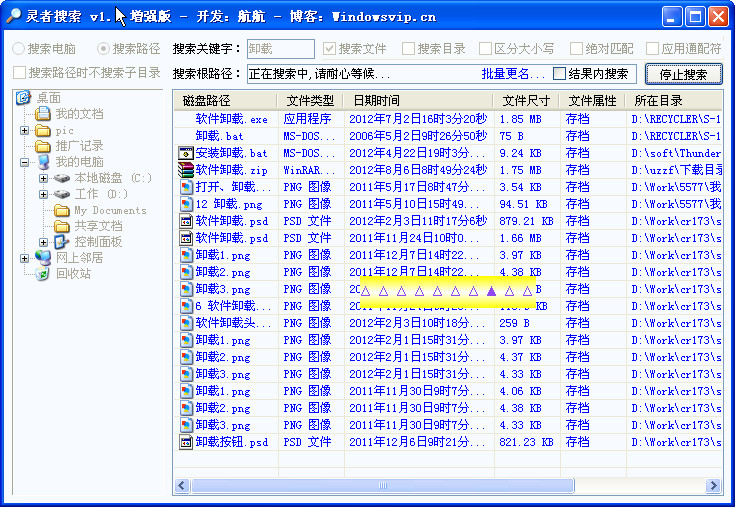Screen dimensions: 735x507
Task: Select the 本地磁盘 (C:) drive icon
Action: point(61,178)
